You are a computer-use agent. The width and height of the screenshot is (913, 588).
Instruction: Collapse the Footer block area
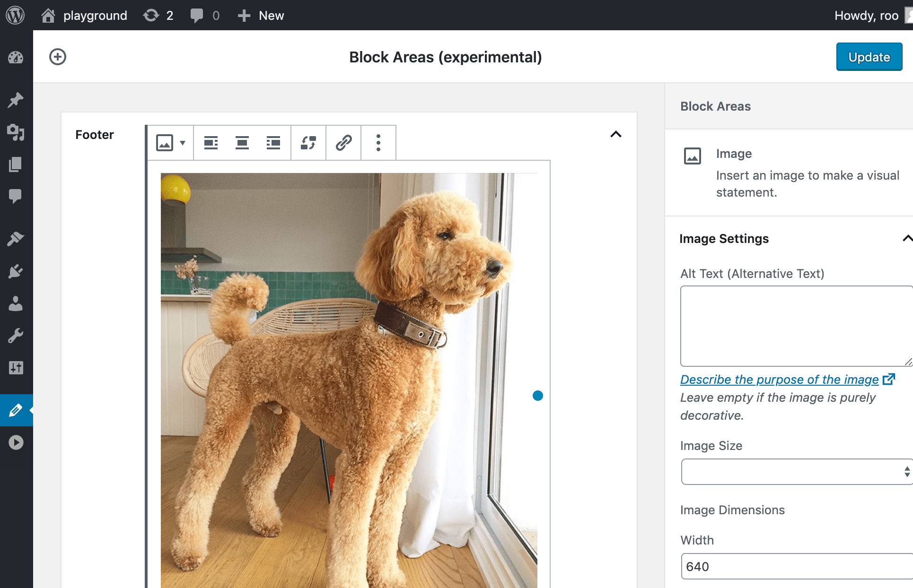pos(615,135)
